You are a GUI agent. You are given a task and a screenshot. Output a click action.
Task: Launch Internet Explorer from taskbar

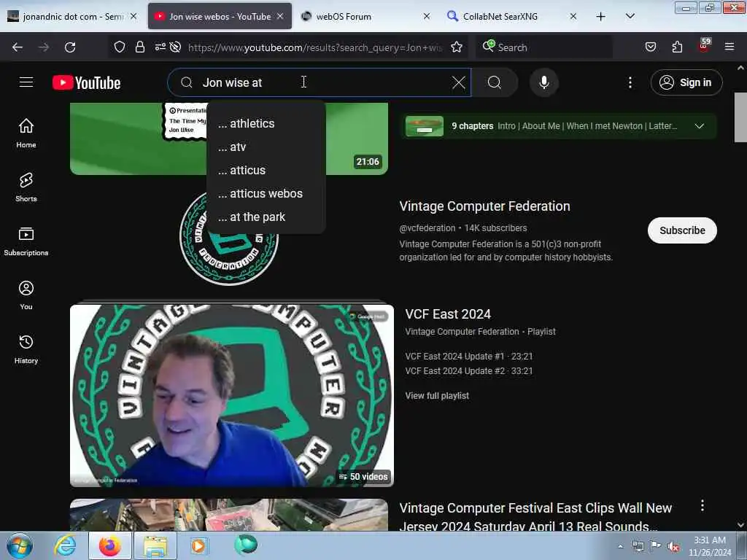[65, 545]
